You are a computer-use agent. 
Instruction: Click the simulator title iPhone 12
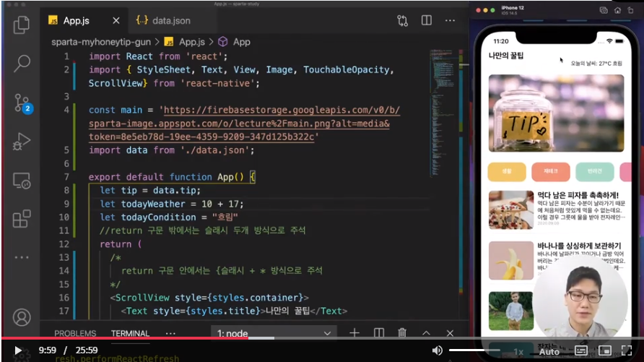pos(512,8)
